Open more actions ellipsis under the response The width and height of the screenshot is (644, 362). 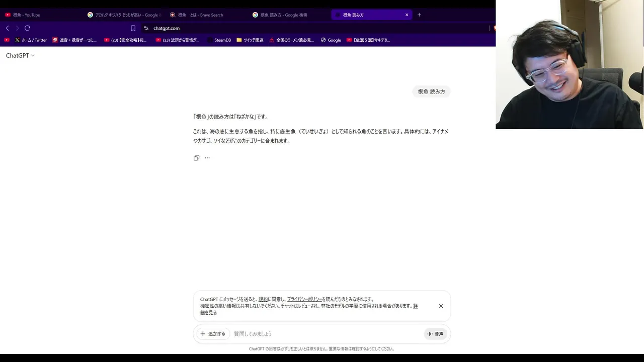(x=207, y=158)
